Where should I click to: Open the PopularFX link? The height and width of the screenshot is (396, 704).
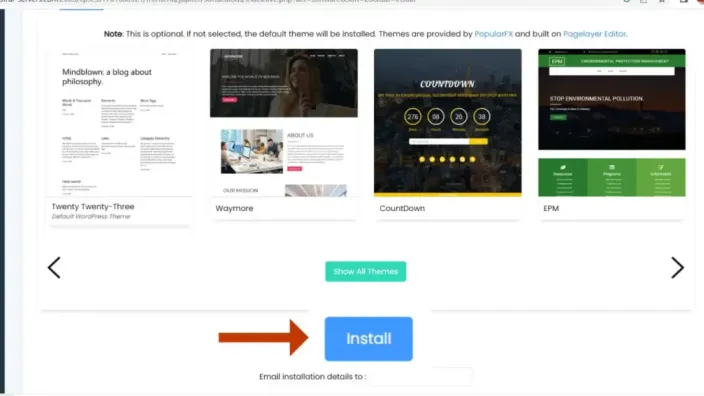[x=493, y=34]
